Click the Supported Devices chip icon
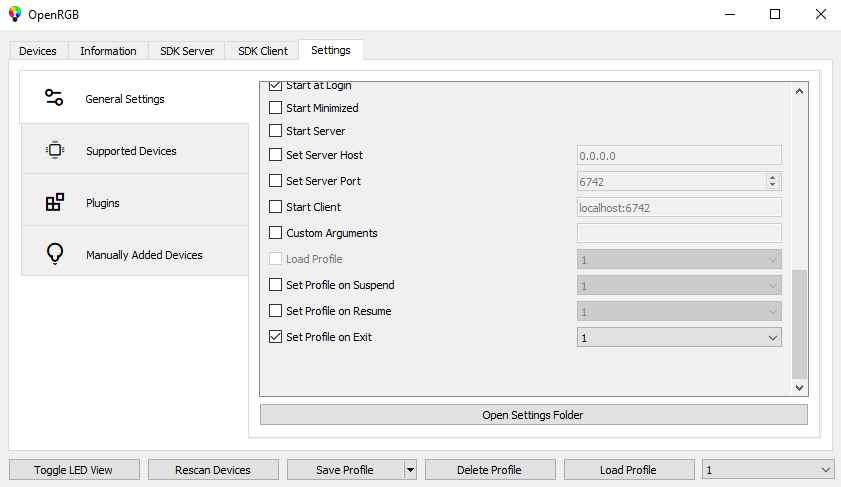Screen dimensions: 841x487 55,150
